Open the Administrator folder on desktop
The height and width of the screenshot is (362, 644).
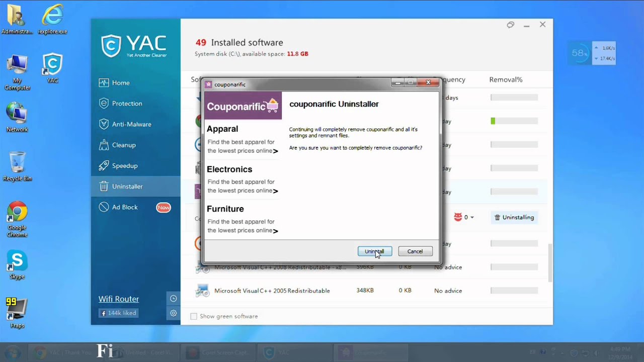[17, 20]
